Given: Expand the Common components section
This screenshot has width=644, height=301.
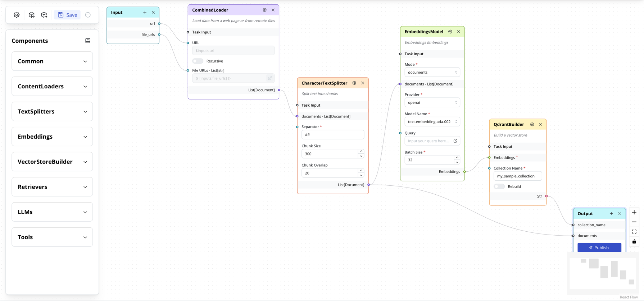Looking at the screenshot, I should [52, 61].
